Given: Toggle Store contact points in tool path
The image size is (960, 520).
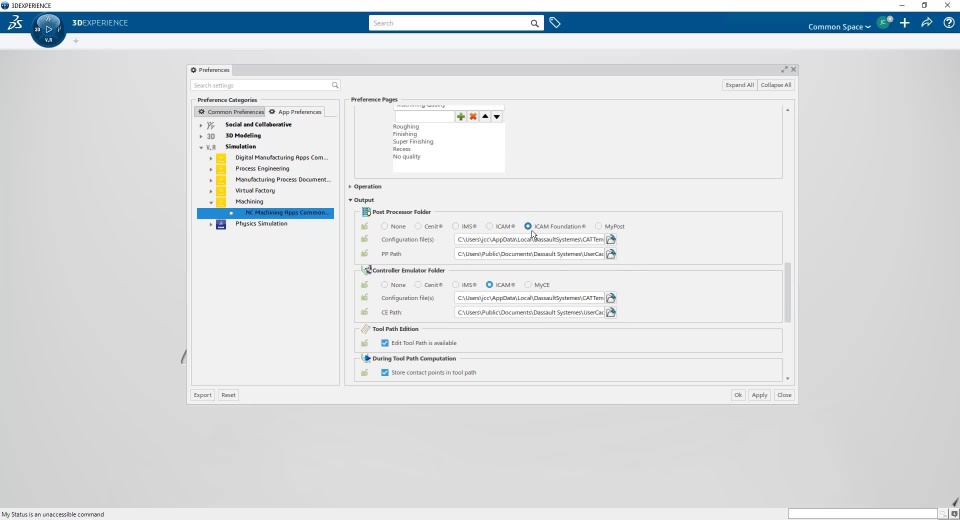Looking at the screenshot, I should click(384, 372).
